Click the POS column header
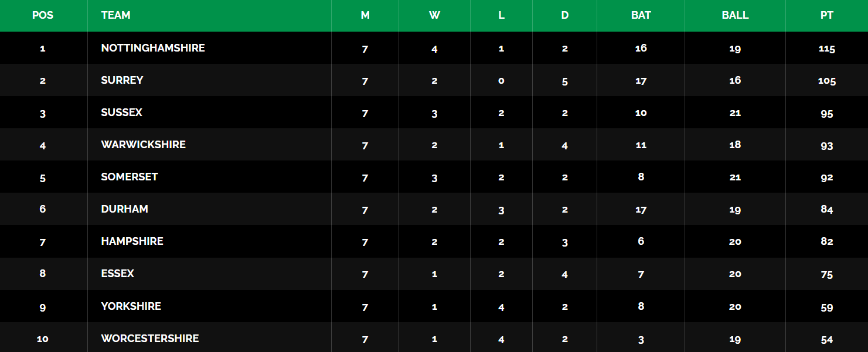This screenshot has height=352, width=868. pyautogui.click(x=43, y=15)
